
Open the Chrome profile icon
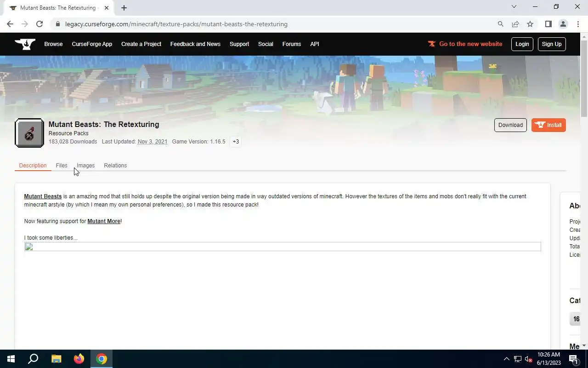[x=563, y=24]
